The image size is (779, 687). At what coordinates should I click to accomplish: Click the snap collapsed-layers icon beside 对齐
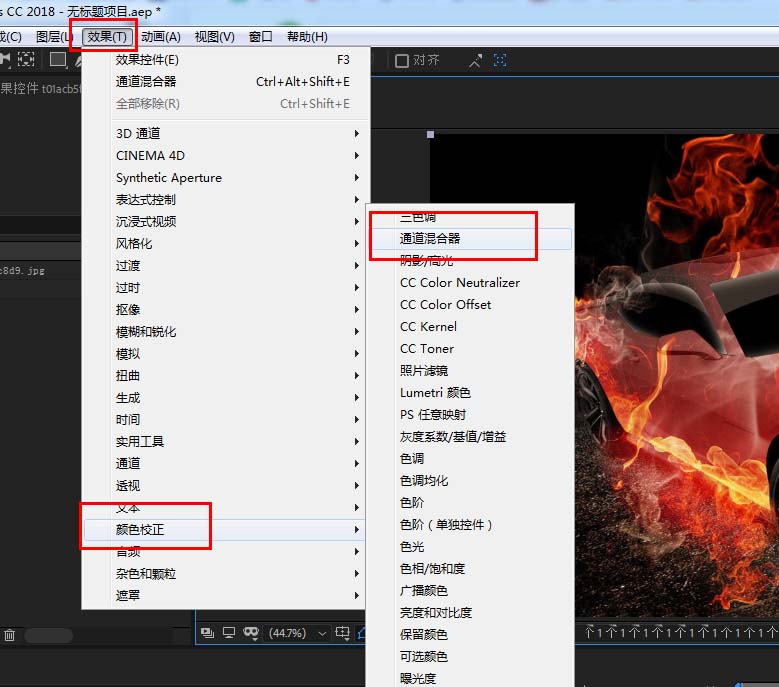pyautogui.click(x=476, y=60)
